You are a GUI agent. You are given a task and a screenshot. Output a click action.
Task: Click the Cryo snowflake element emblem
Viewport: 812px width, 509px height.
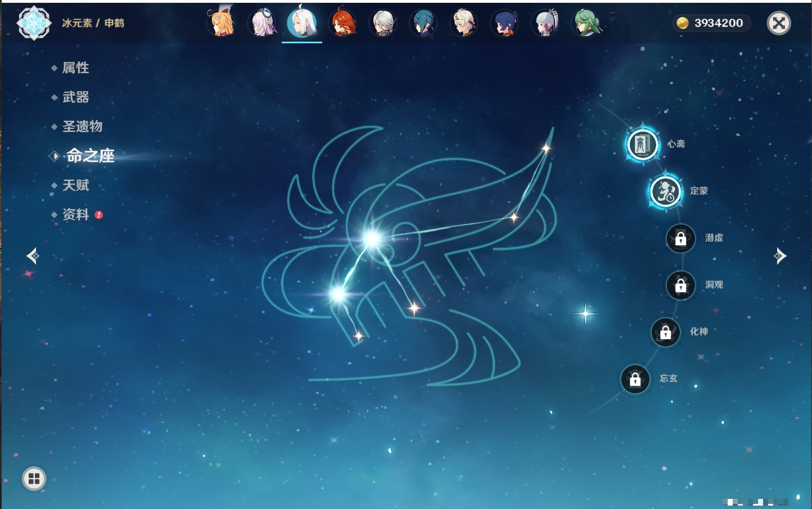[34, 23]
